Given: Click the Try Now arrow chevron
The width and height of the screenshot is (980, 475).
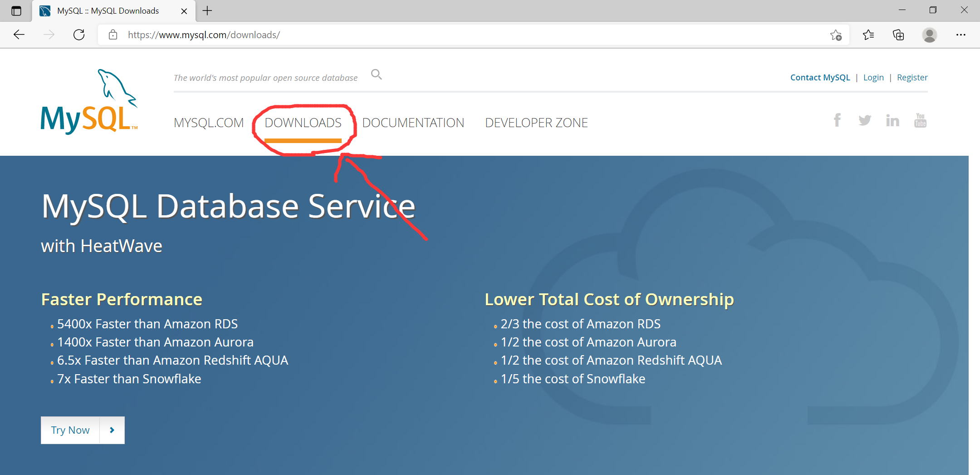Looking at the screenshot, I should click(112, 430).
